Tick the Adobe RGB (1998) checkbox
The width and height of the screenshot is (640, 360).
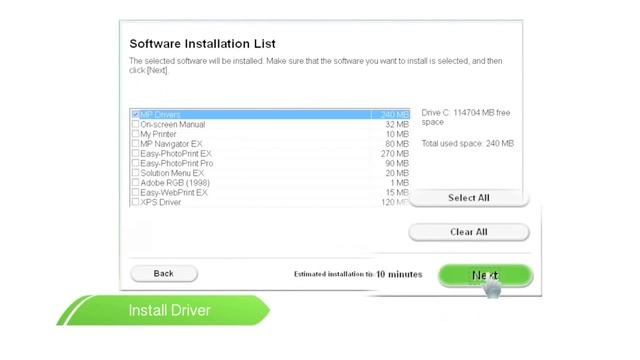136,183
